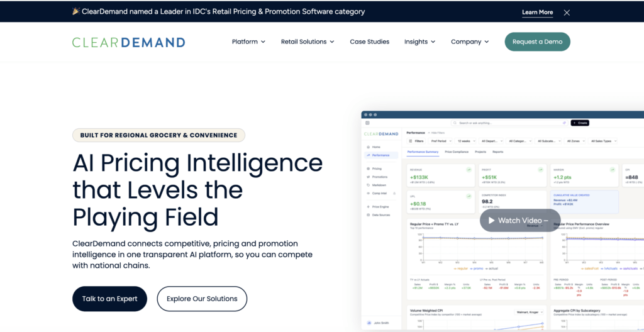Click the Cumulative Value Created card
This screenshot has width=644, height=332.
coord(585,202)
